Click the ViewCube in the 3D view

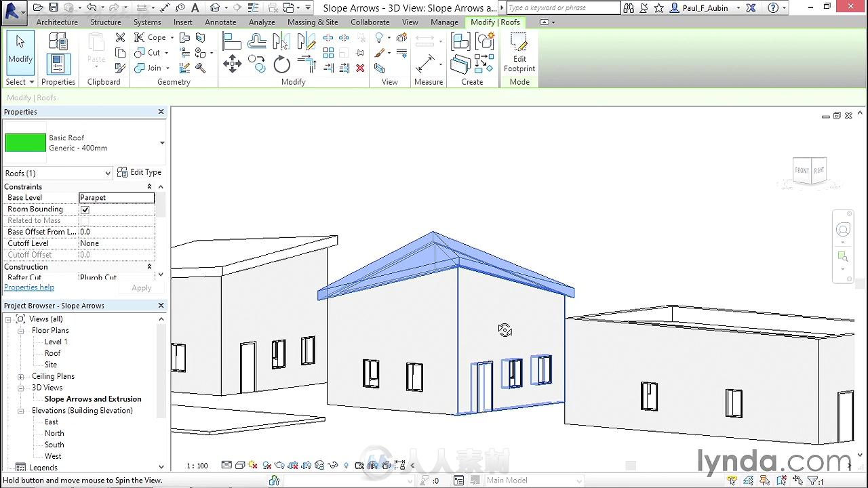click(809, 171)
